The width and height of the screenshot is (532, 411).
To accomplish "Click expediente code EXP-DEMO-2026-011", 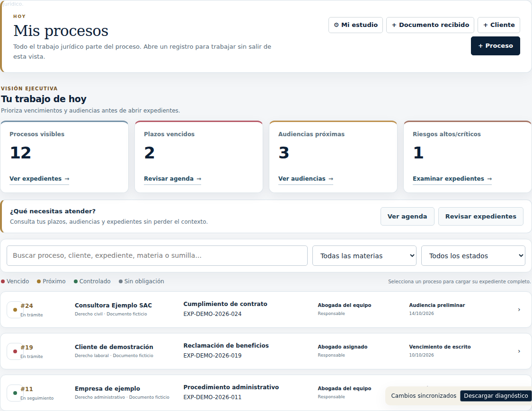I will pyautogui.click(x=213, y=397).
